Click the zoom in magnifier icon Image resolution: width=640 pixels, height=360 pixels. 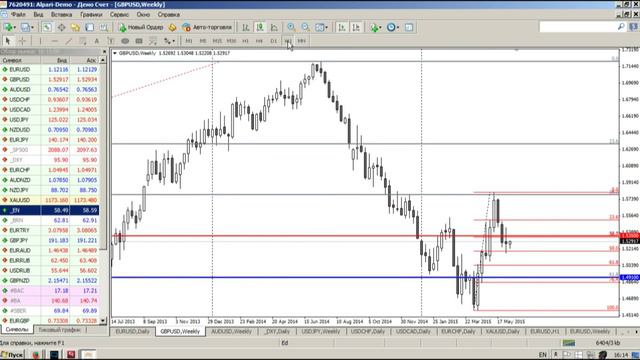coord(291,27)
